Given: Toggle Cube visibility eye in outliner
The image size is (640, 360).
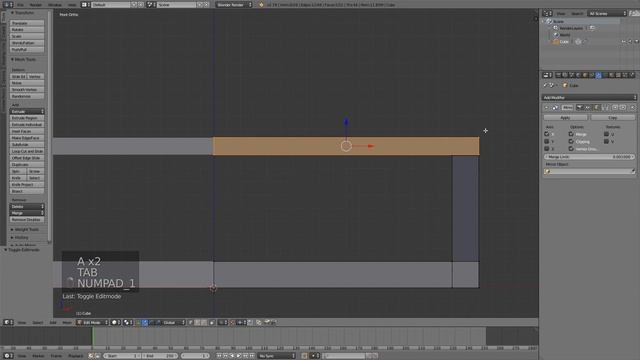Looking at the screenshot, I should 624,42.
